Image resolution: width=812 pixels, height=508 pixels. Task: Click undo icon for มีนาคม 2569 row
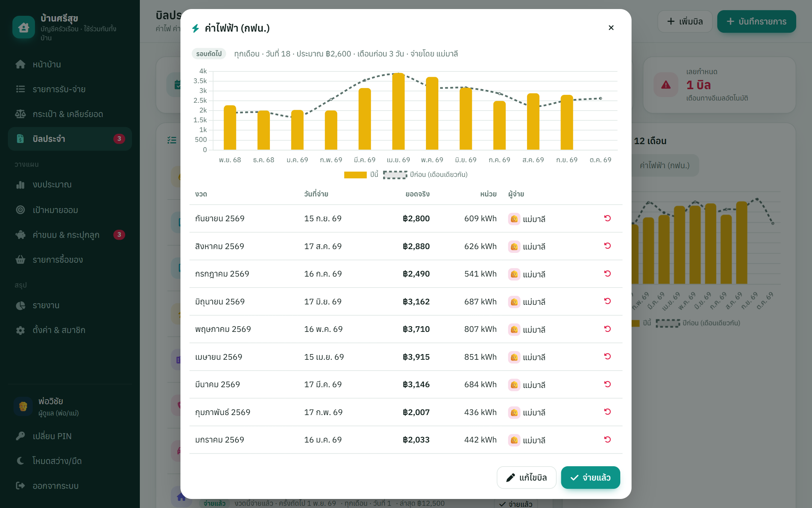(607, 384)
